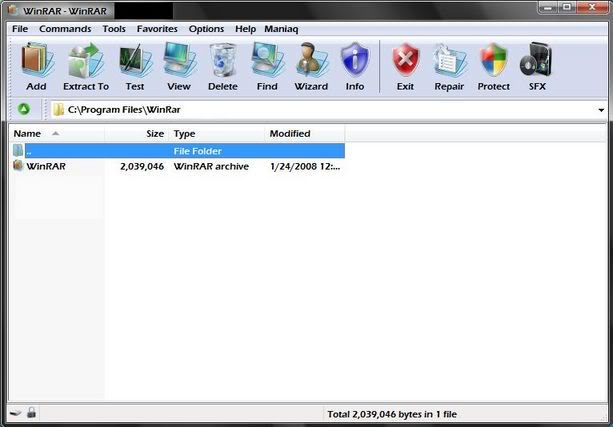The height and width of the screenshot is (427, 613).
Task: Open the Favorites menu
Action: tap(157, 29)
